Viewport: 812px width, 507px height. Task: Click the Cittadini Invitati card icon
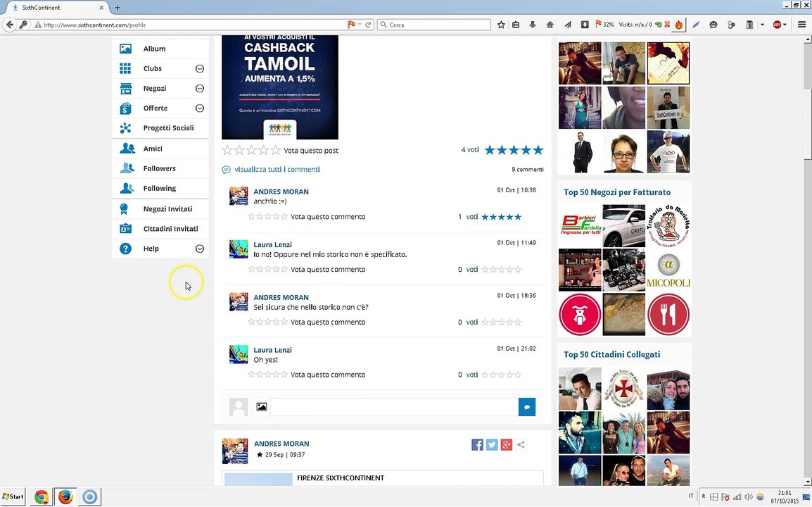click(x=125, y=229)
